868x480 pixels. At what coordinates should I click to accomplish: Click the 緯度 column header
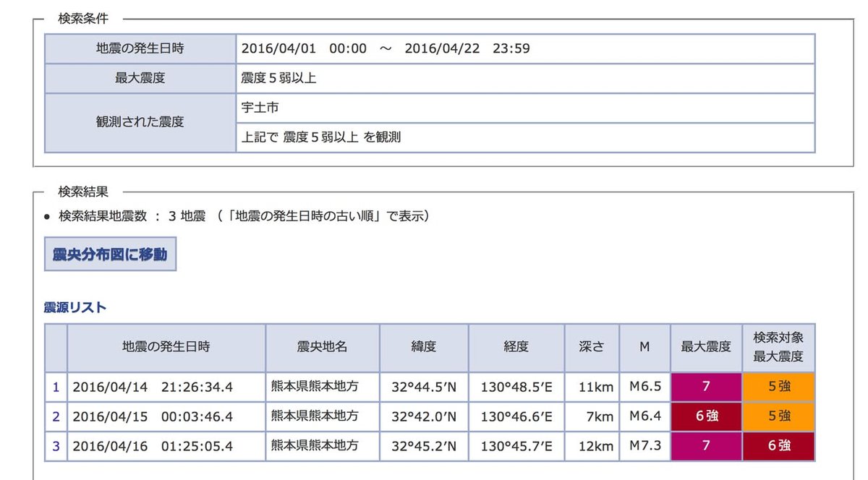coord(424,347)
